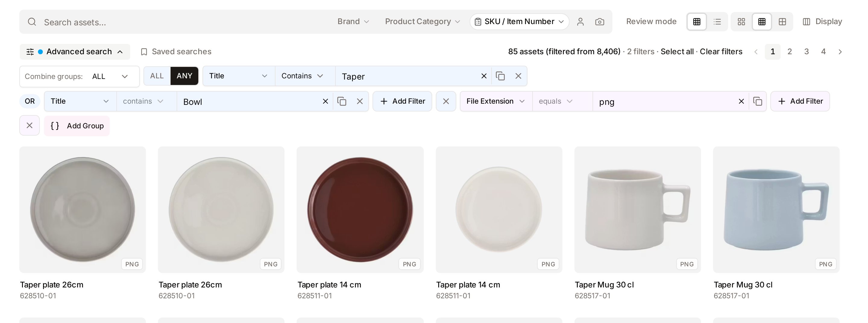Click the user profile filter icon
The width and height of the screenshot is (868, 323).
pos(580,22)
